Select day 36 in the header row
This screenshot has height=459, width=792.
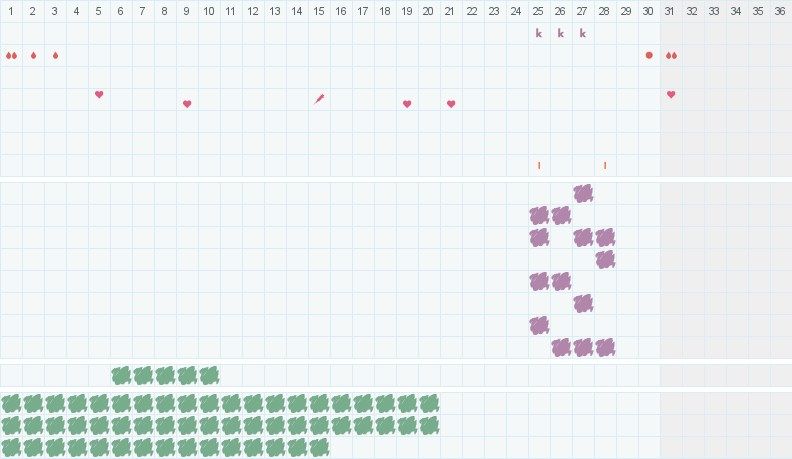780,11
